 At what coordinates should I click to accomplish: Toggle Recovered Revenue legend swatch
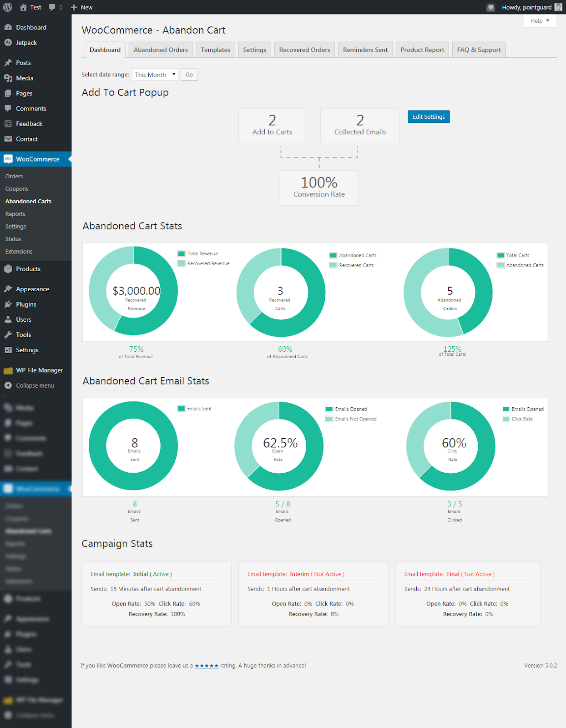(182, 263)
